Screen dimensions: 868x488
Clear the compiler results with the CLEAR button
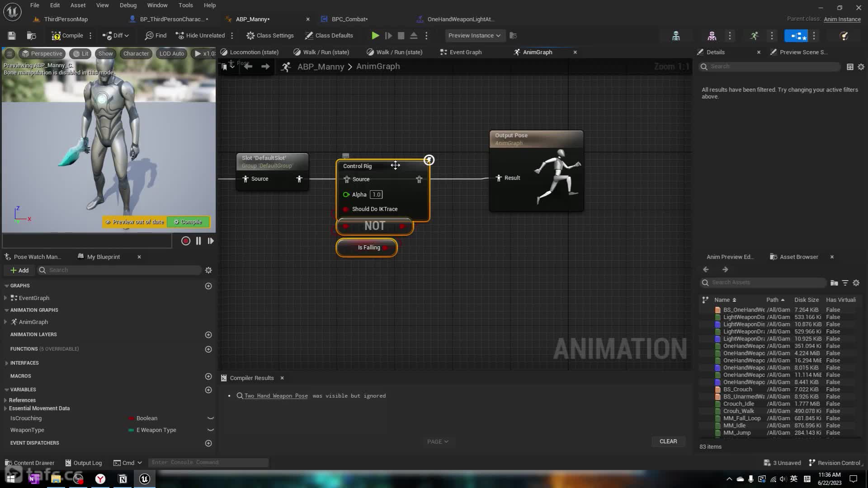[668, 441]
